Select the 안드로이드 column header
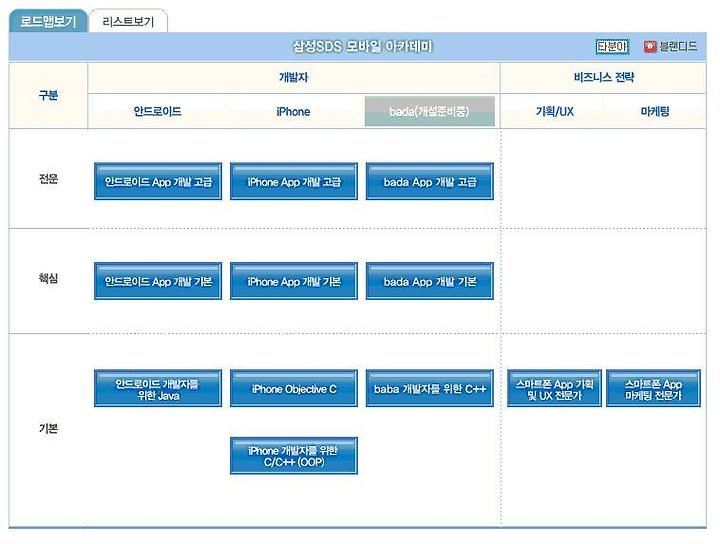The height and width of the screenshot is (544, 720). coord(157,111)
